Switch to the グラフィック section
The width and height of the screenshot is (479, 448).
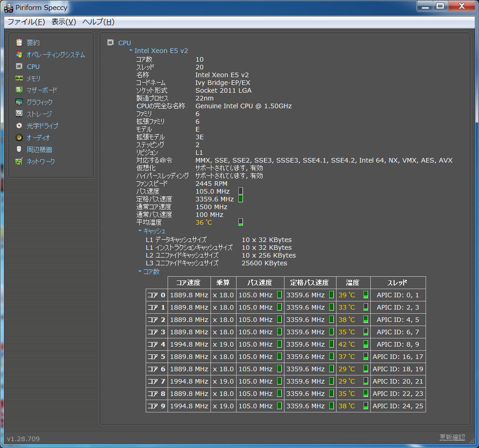pyautogui.click(x=39, y=102)
